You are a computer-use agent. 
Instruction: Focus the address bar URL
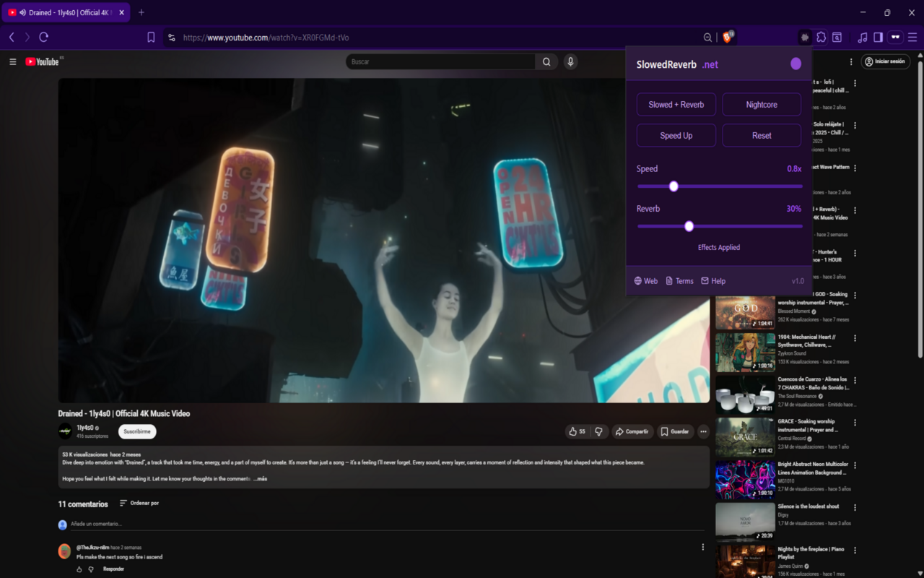266,38
